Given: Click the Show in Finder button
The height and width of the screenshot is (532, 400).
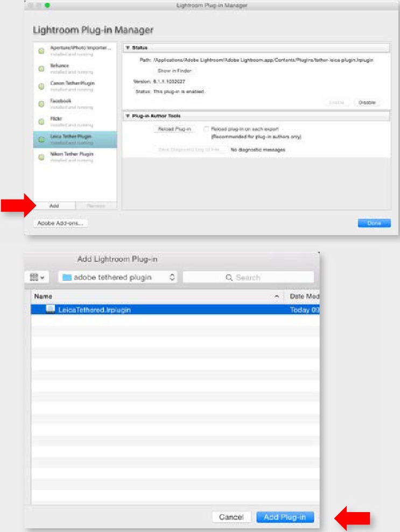Looking at the screenshot, I should tap(174, 70).
